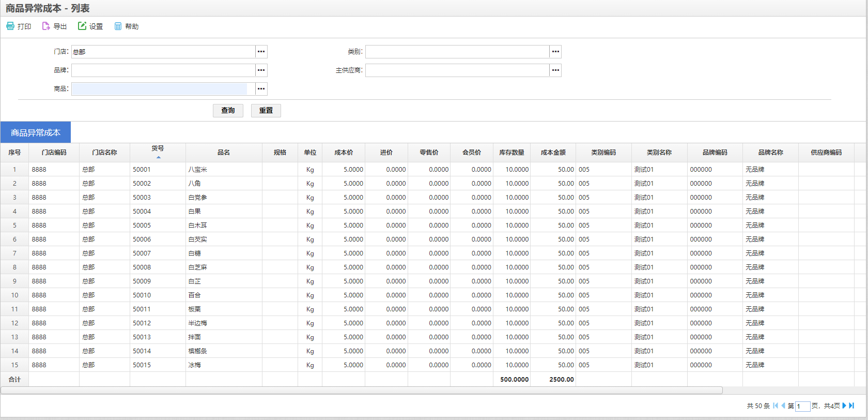Focus the 类别 input field
This screenshot has height=420, width=868.
coord(457,52)
